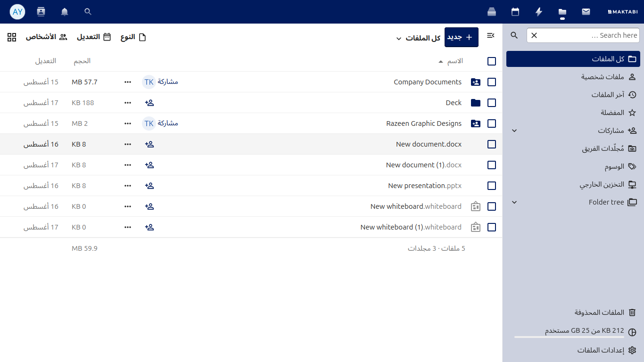Open the Activity lightning bolt icon
This screenshot has width=644, height=362.
[x=539, y=12]
